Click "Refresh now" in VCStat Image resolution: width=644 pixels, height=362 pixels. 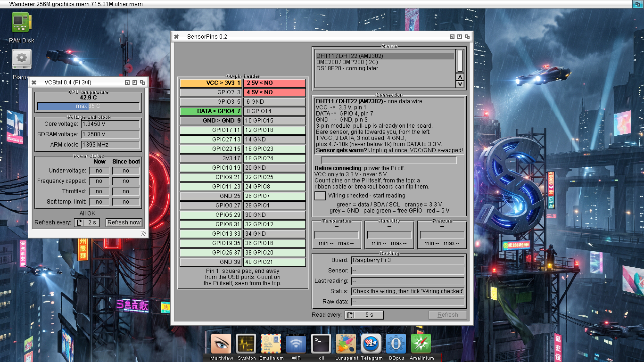124,222
